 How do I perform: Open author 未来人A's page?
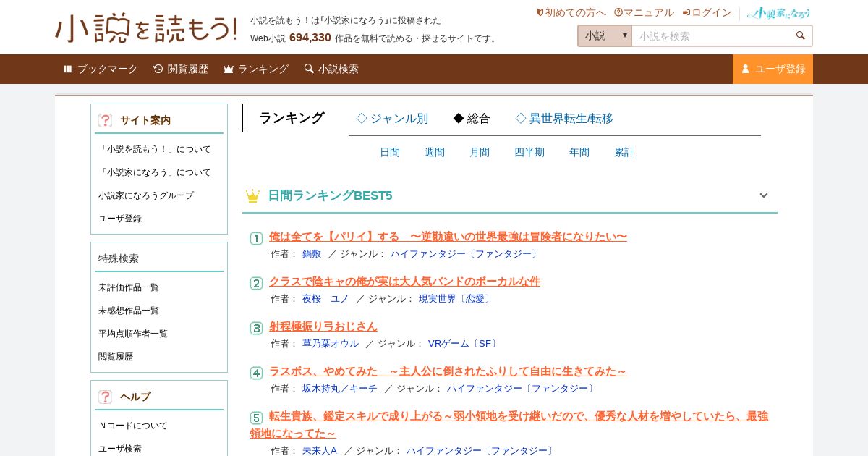320,451
